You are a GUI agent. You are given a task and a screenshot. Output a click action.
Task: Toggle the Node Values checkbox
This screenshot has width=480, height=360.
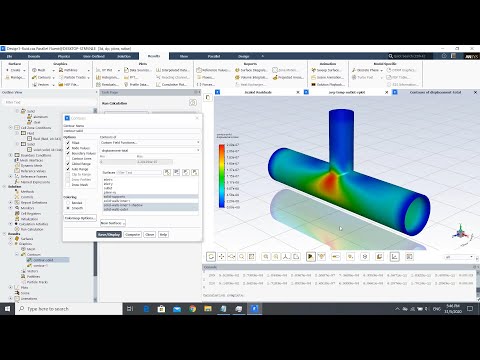click(x=68, y=148)
